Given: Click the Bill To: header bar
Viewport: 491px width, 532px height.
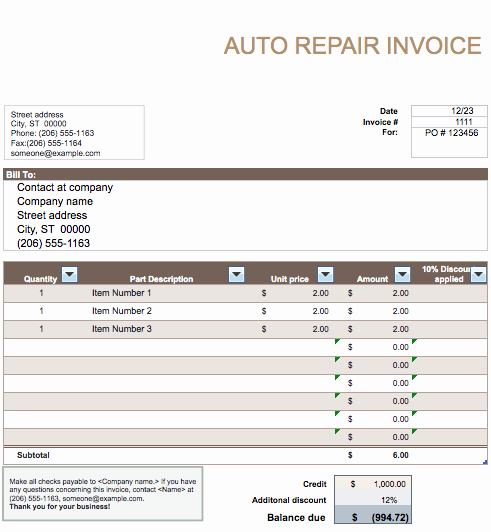Looking at the screenshot, I should tap(245, 174).
